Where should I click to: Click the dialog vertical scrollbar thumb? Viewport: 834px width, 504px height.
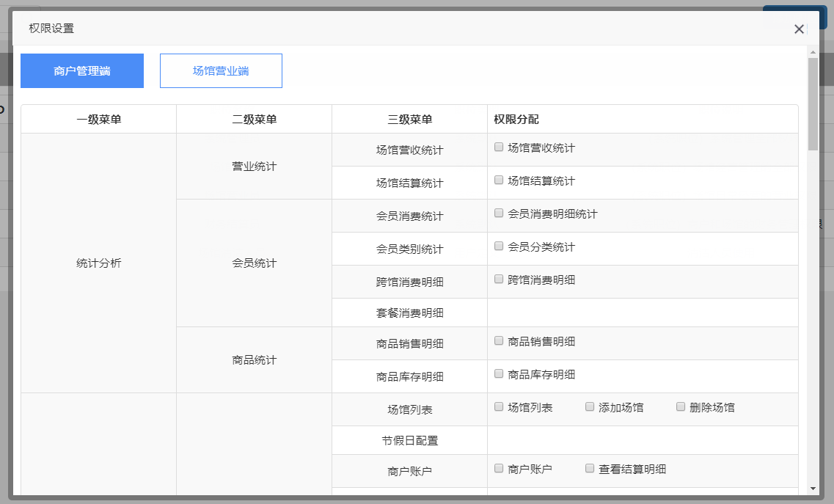pos(813,104)
